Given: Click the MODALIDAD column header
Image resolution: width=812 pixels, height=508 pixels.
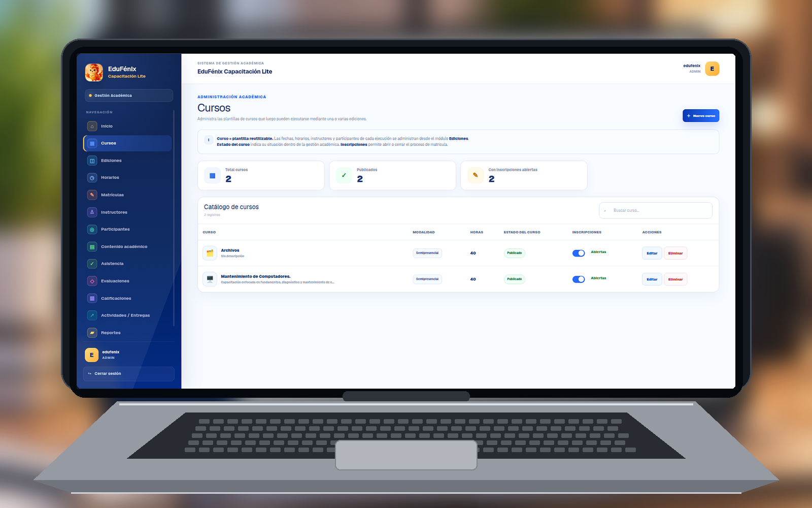Looking at the screenshot, I should pyautogui.click(x=424, y=232).
